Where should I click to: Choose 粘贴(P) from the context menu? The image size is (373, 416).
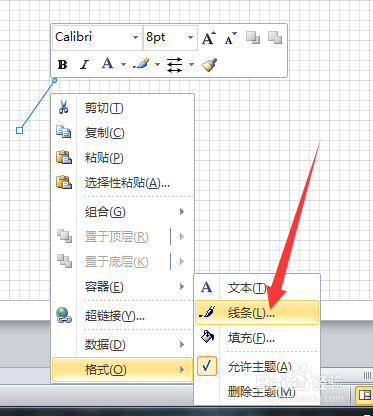coord(122,158)
